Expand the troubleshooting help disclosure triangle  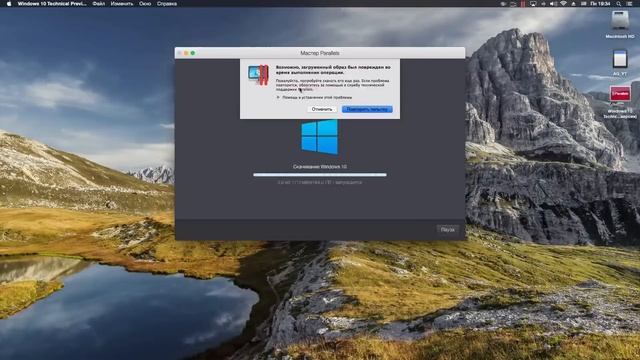(x=278, y=98)
